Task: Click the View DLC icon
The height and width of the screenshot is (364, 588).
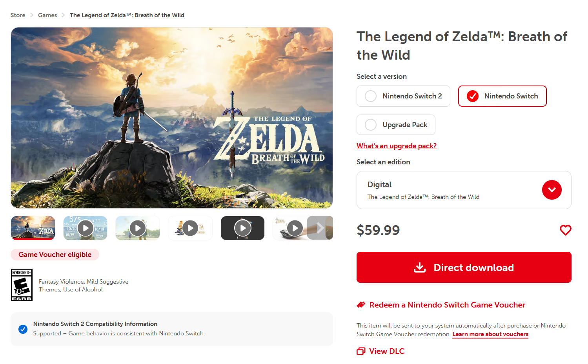Action: click(361, 351)
